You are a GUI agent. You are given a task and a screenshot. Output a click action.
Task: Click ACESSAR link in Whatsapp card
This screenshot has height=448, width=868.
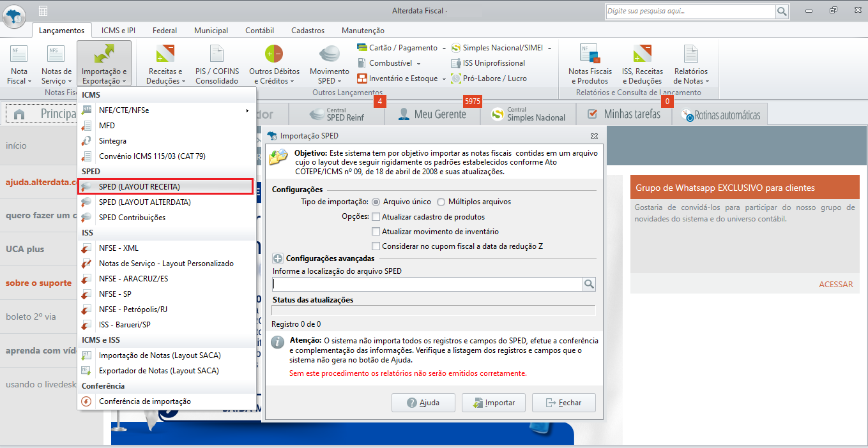tap(836, 285)
